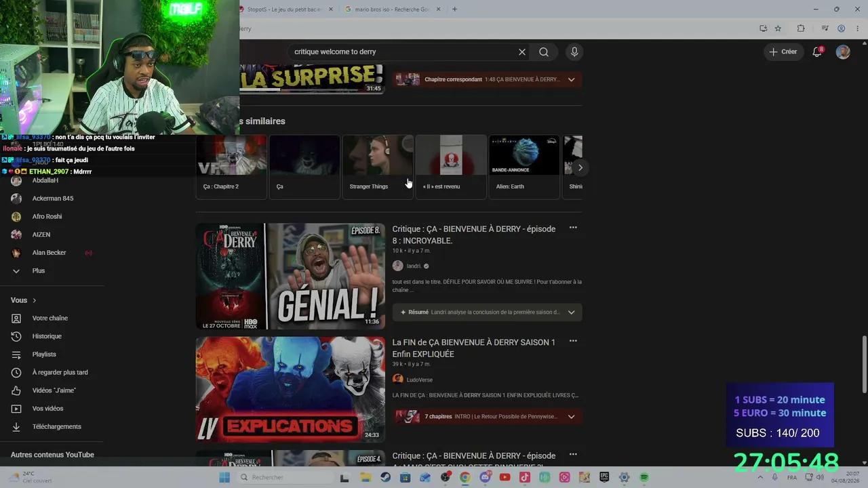Open Chrome media controls icon

pyautogui.click(x=825, y=28)
